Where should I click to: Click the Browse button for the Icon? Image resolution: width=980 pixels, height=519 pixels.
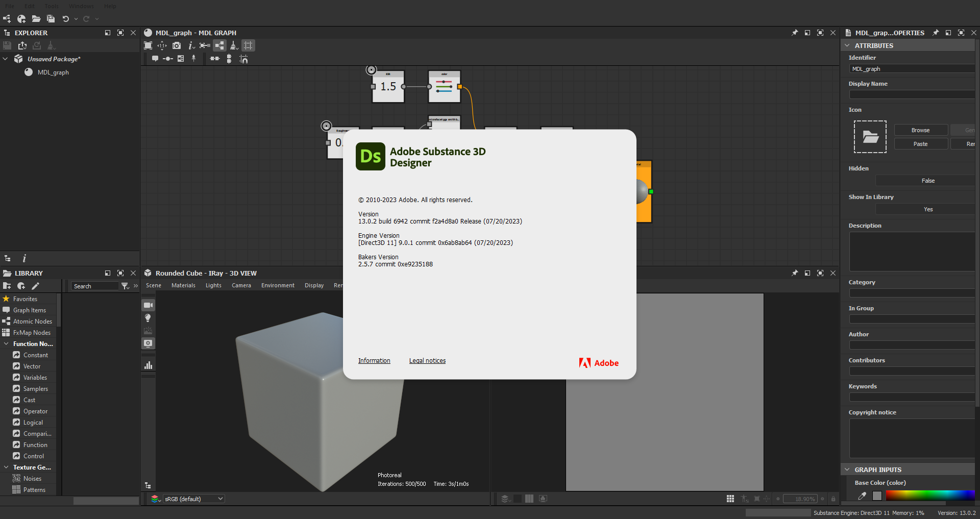pyautogui.click(x=920, y=130)
